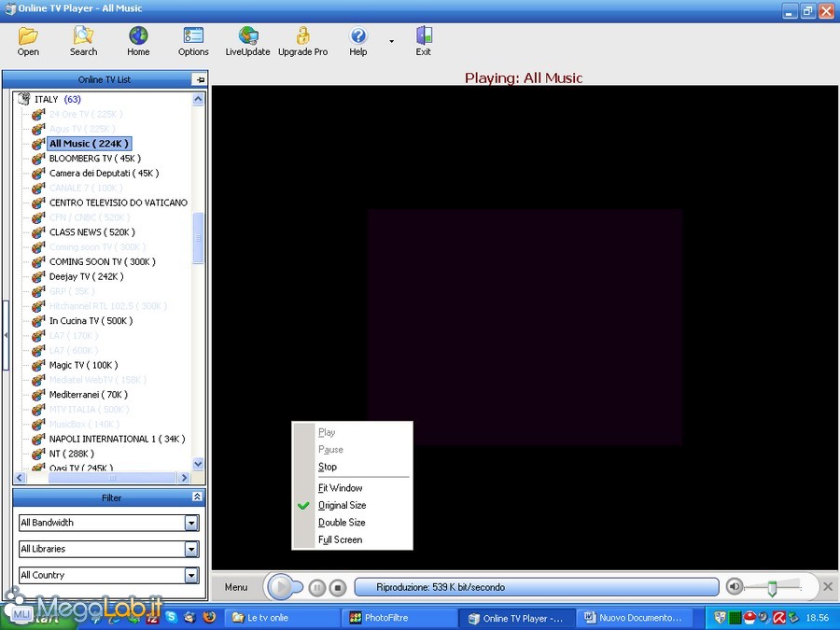Open Help from the toolbar

click(358, 41)
